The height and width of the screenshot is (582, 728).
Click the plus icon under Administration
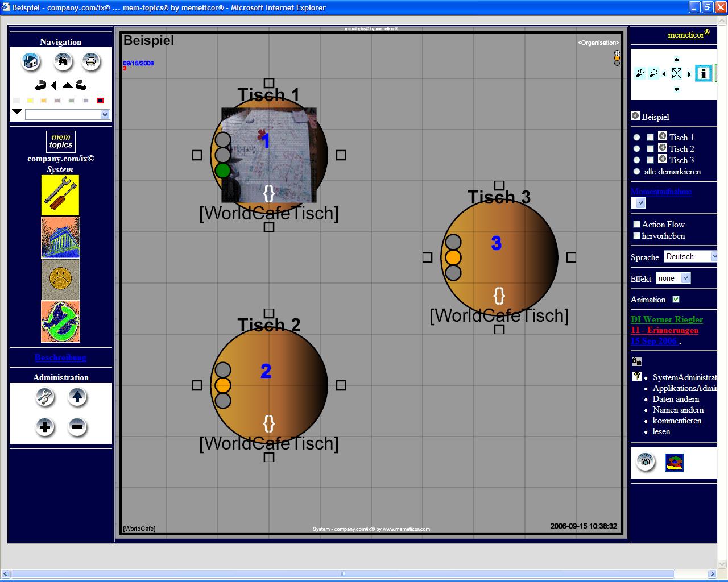pyautogui.click(x=45, y=427)
